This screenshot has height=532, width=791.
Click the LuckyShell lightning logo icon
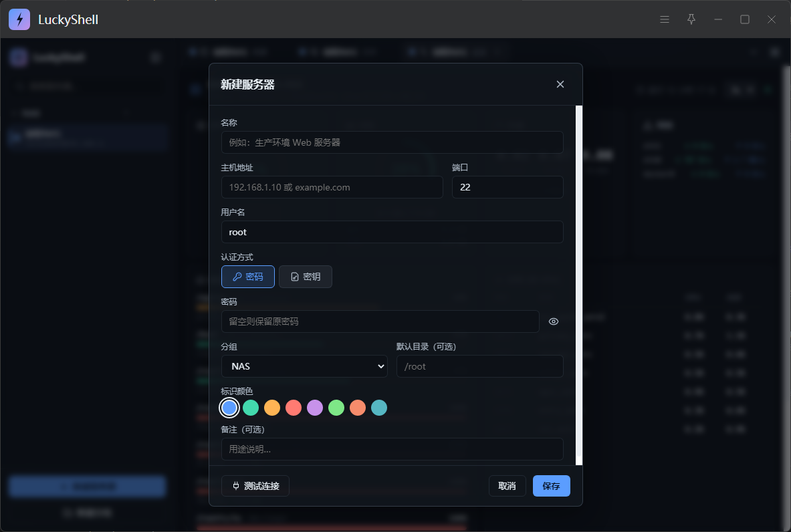point(19,19)
